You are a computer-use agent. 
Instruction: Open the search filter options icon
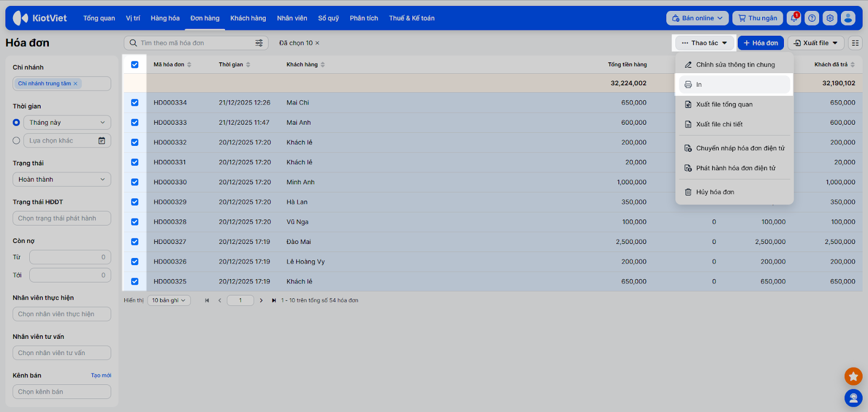(259, 43)
